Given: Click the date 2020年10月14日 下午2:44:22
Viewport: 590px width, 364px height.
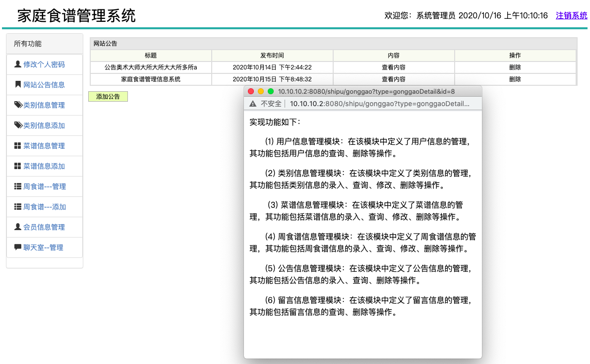Looking at the screenshot, I should click(272, 67).
